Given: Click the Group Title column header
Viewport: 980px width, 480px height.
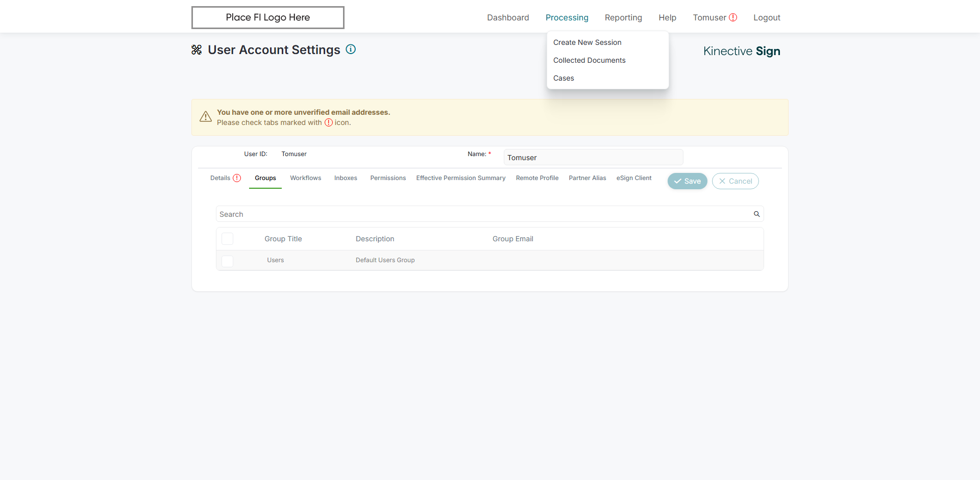Looking at the screenshot, I should point(283,239).
